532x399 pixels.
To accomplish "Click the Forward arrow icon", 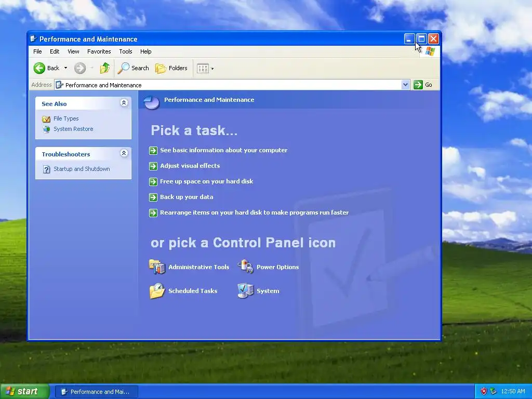I will pyautogui.click(x=80, y=68).
